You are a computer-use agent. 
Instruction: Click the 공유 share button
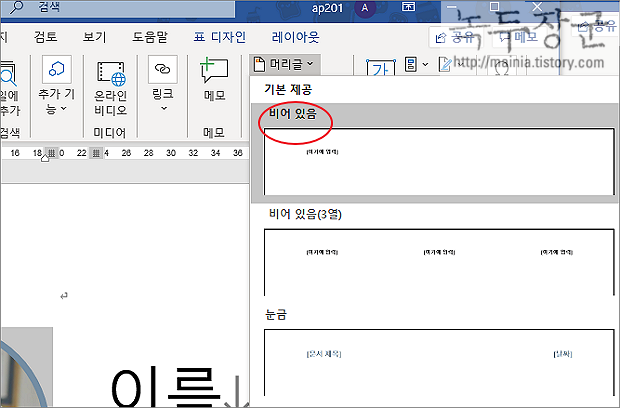455,37
